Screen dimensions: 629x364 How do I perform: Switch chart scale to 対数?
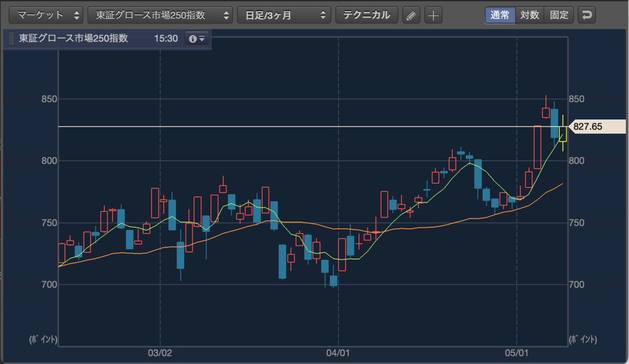529,15
